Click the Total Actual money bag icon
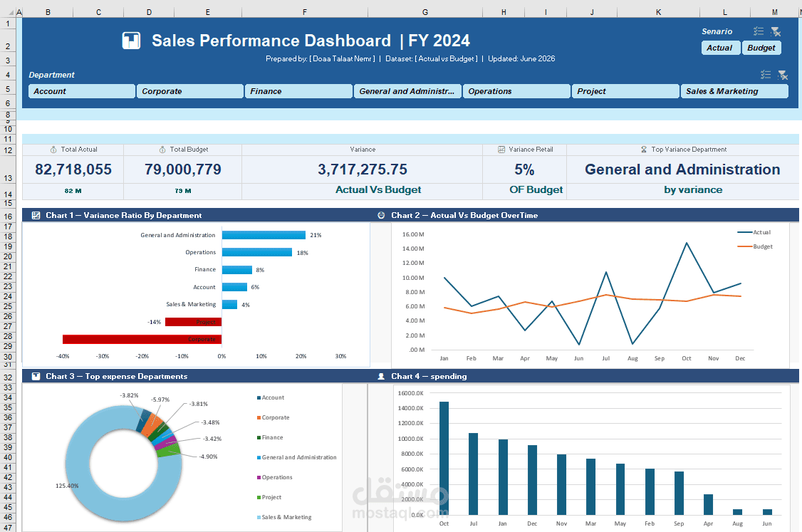 point(53,150)
